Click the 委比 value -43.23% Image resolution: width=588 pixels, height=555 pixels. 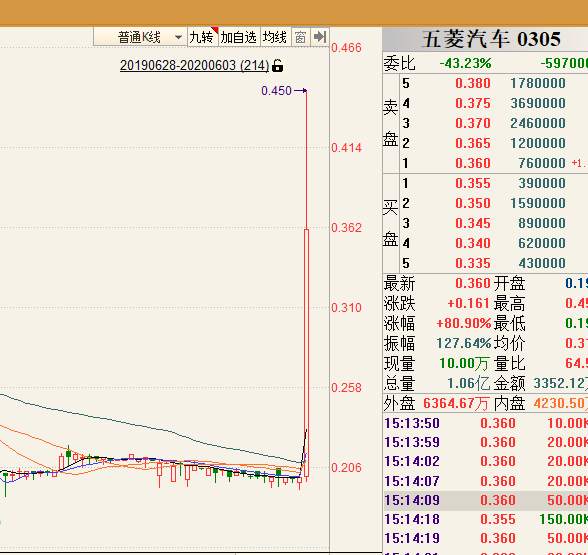(465, 63)
